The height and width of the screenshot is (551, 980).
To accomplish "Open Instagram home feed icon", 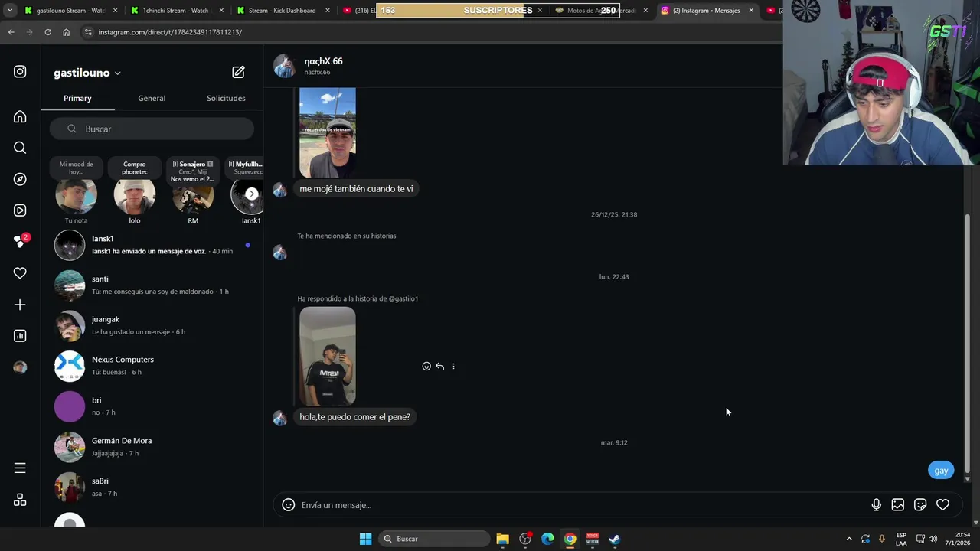I will 20,116.
